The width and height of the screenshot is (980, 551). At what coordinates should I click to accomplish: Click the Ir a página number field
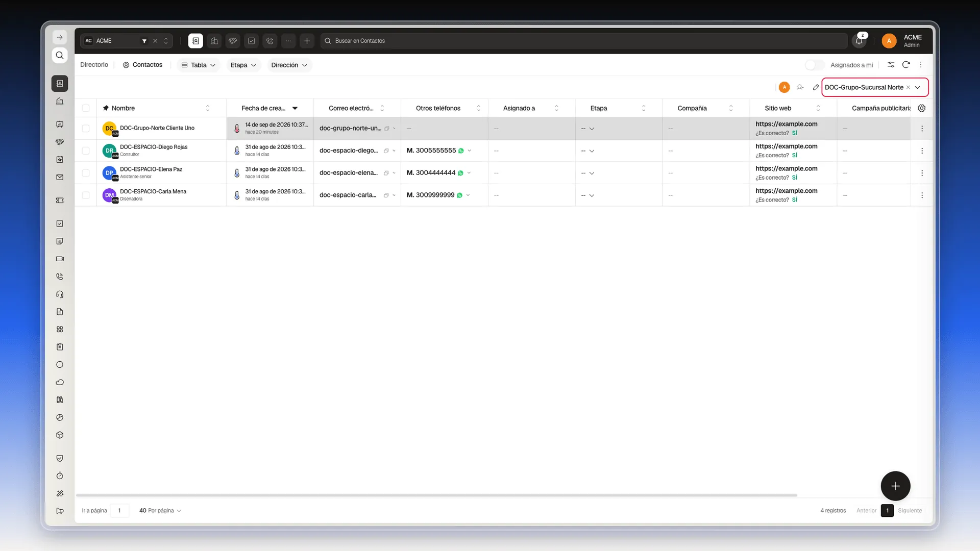(x=119, y=510)
